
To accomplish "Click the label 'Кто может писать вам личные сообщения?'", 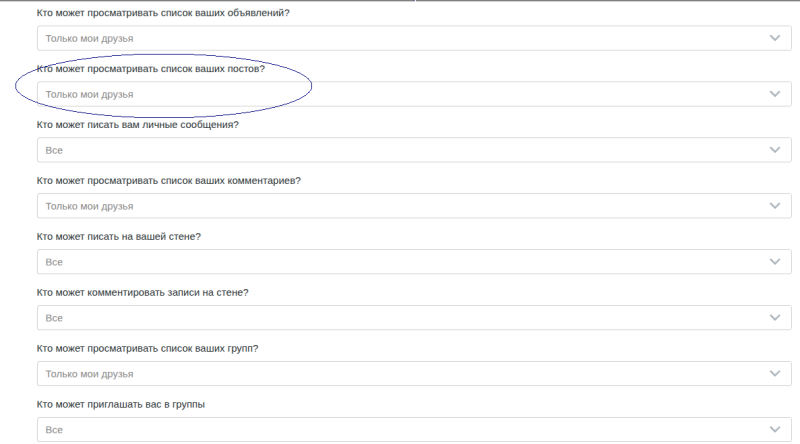I will pos(138,125).
